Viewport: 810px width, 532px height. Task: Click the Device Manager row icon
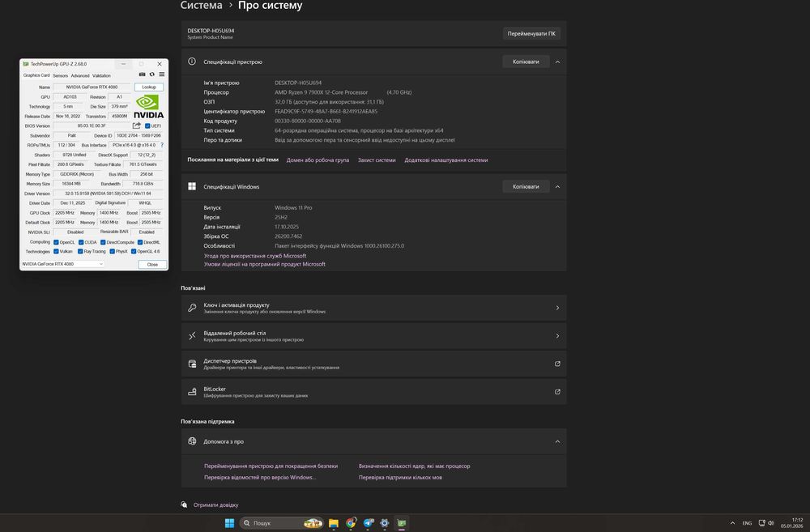(192, 364)
